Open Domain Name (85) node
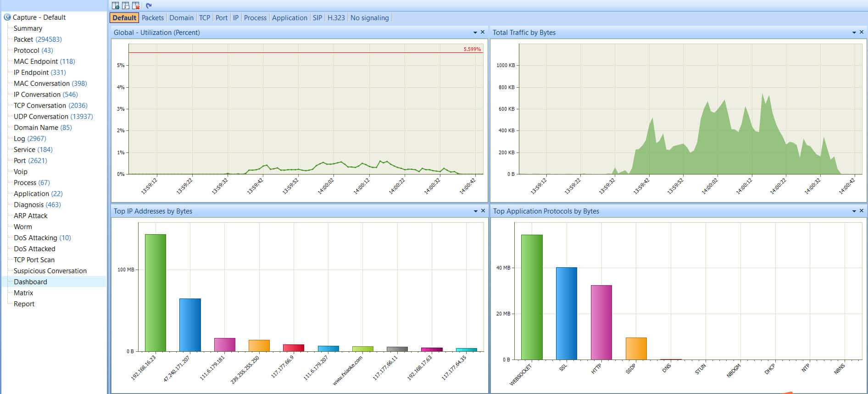The width and height of the screenshot is (868, 394). click(43, 128)
